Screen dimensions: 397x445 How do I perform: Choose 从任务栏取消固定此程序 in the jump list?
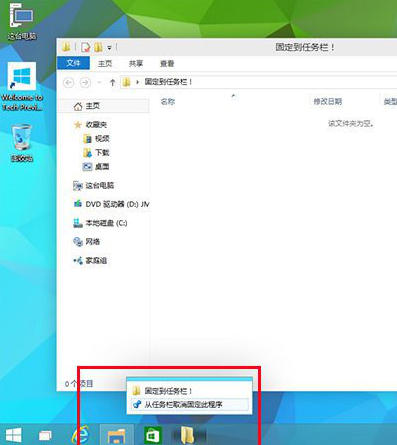pyautogui.click(x=189, y=405)
